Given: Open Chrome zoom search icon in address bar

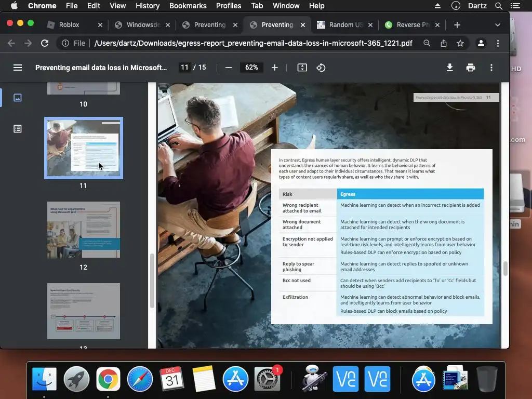Looking at the screenshot, I should point(427,43).
